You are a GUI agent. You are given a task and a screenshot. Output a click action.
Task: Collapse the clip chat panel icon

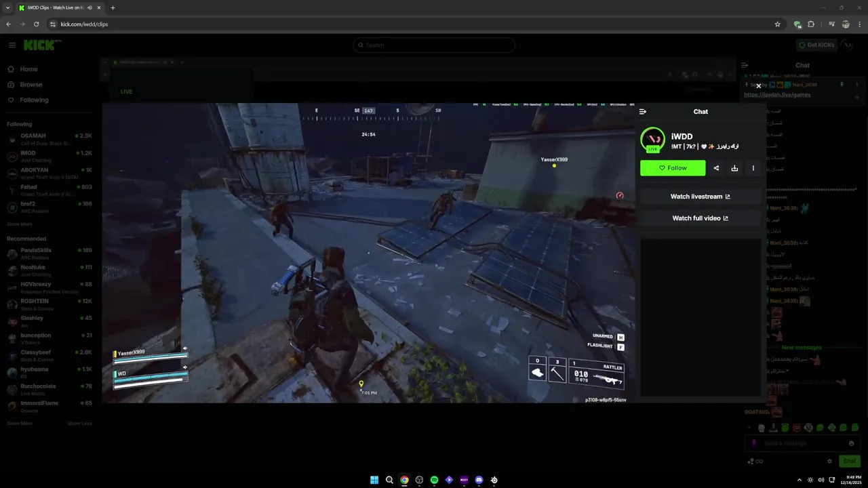click(x=643, y=112)
